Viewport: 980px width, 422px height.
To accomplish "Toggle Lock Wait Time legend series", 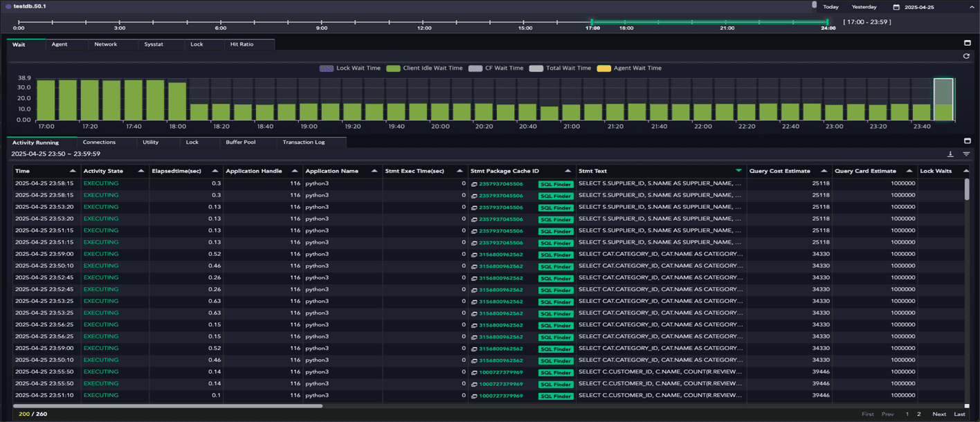I will click(350, 68).
